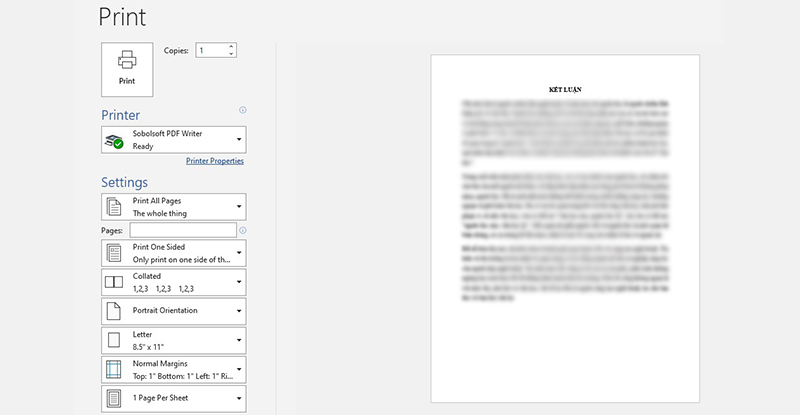Increase copies with the up arrow

[231, 46]
